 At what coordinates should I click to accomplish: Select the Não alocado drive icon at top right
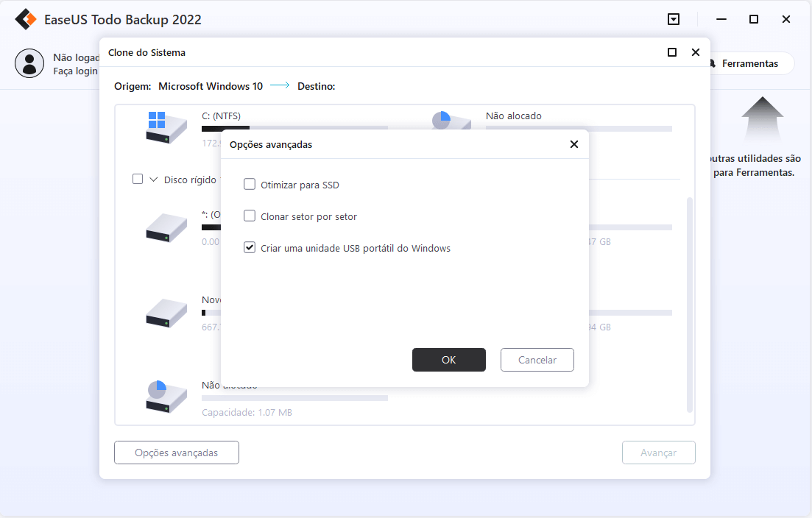tap(451, 121)
